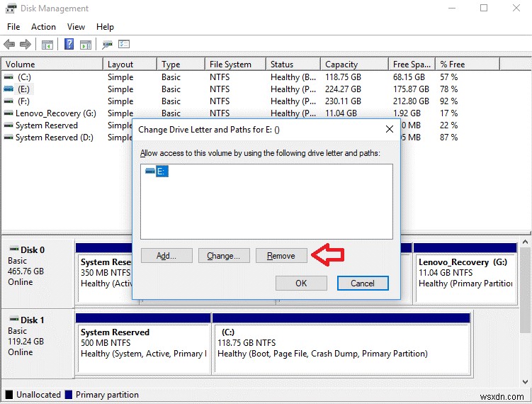Screen dimensions: 532x404
Task: Click the Change... button in dialog
Action: tap(224, 256)
